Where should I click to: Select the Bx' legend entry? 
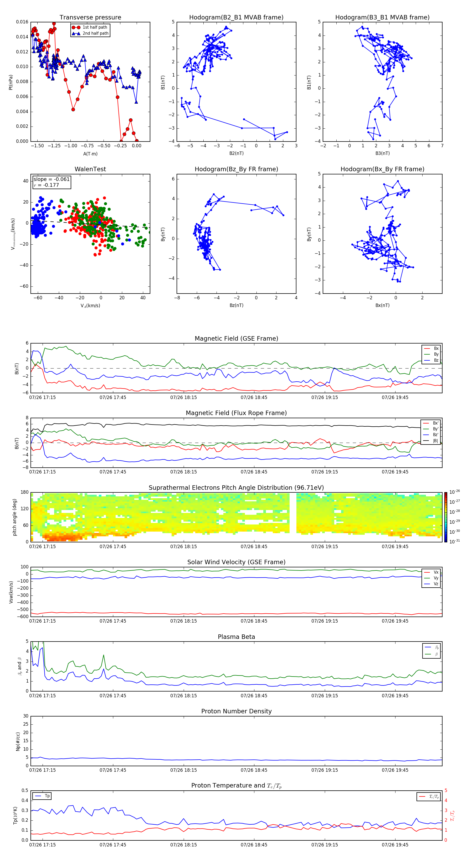[x=431, y=423]
